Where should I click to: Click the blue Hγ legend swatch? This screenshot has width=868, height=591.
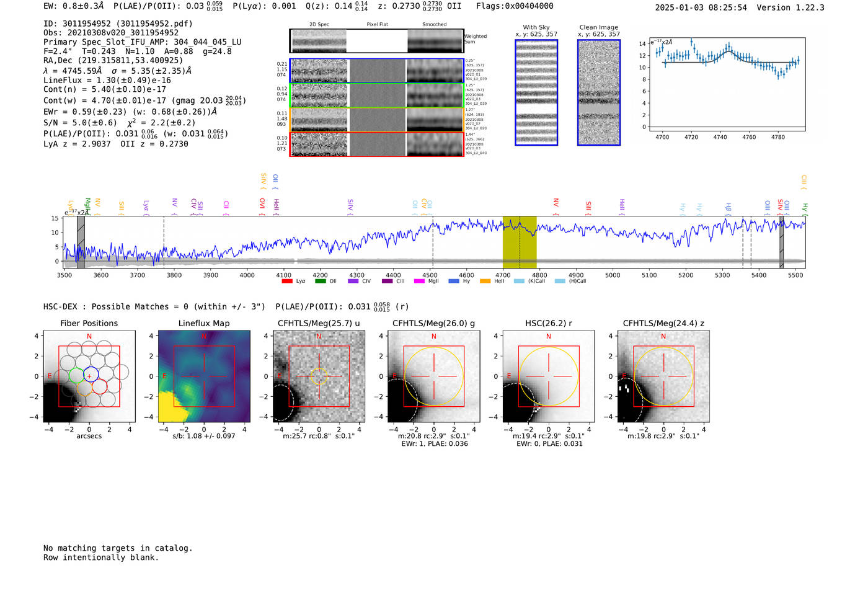coord(454,281)
